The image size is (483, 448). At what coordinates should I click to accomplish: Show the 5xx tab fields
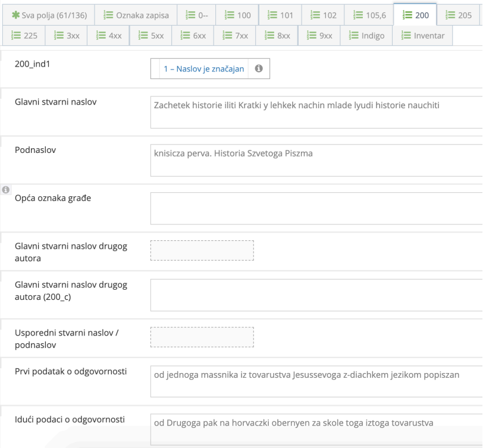pyautogui.click(x=150, y=36)
